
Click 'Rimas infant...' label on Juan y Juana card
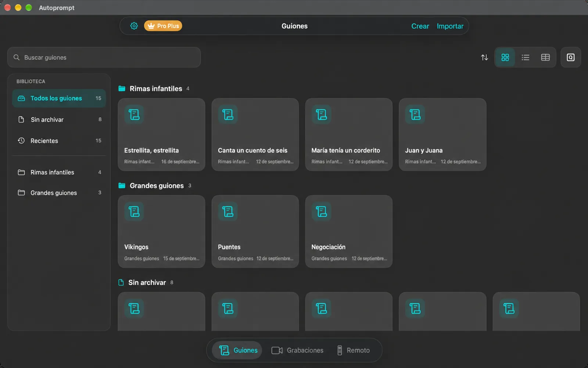(x=420, y=162)
